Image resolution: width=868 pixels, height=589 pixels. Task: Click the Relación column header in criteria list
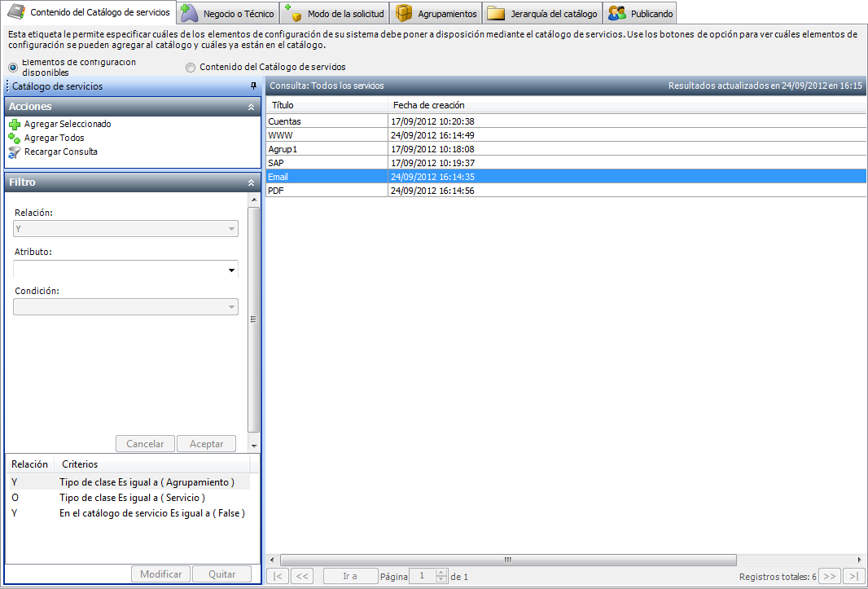(x=30, y=464)
